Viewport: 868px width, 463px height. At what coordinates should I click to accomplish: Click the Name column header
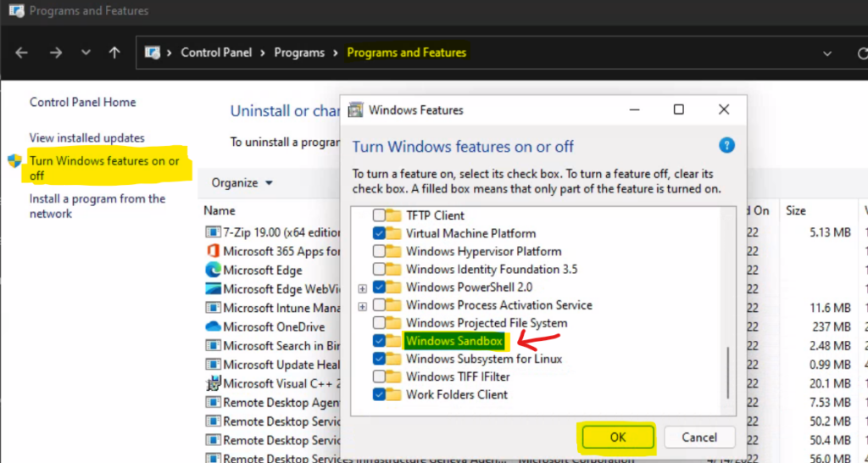click(220, 210)
